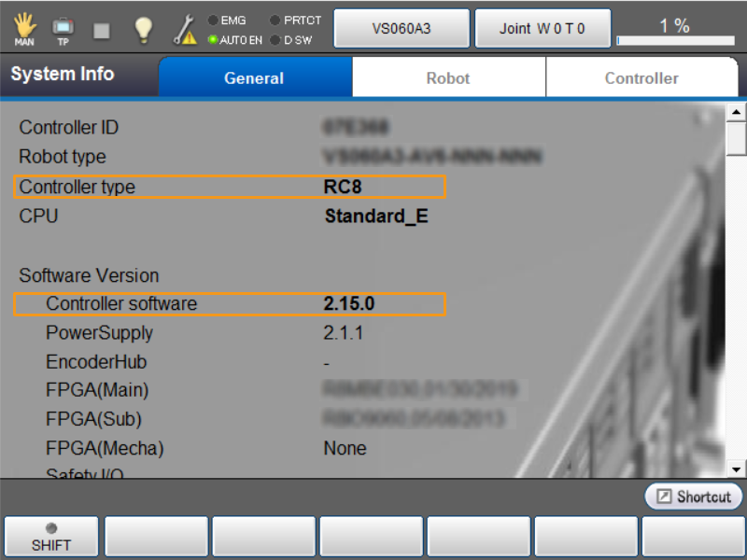The image size is (747, 560).
Task: Click the Standard_E value
Action: point(376,217)
